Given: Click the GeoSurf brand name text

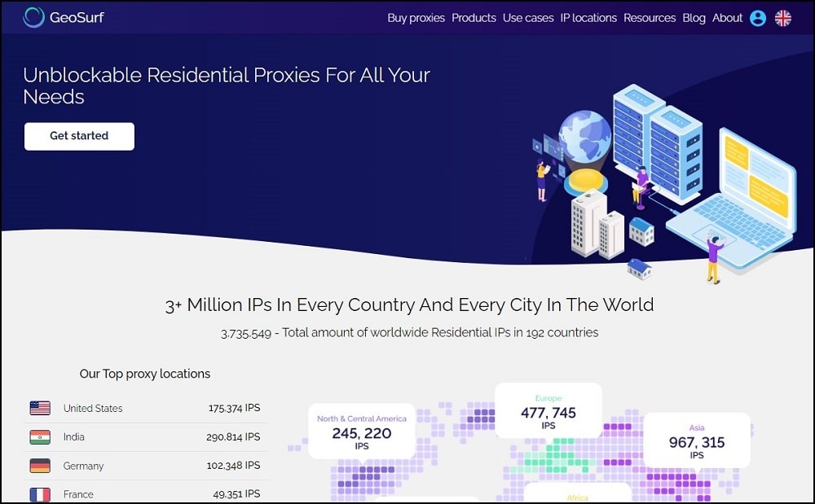Looking at the screenshot, I should pyautogui.click(x=77, y=18).
